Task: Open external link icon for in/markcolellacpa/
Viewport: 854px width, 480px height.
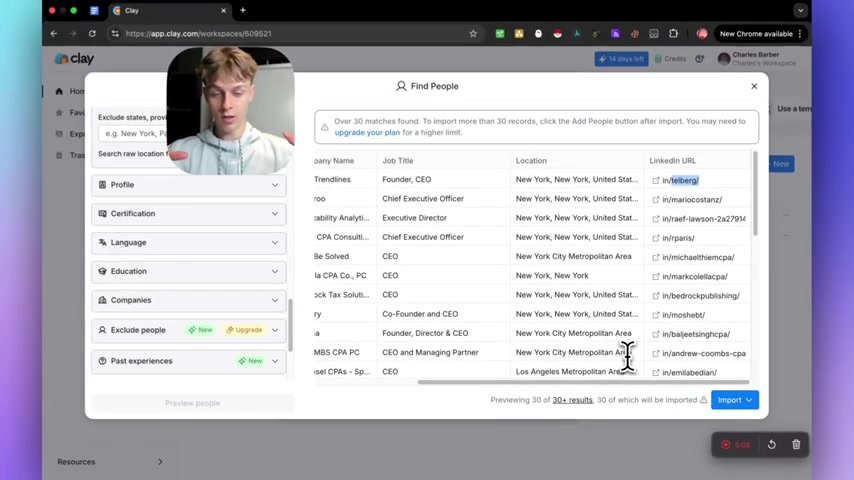Action: [x=656, y=276]
